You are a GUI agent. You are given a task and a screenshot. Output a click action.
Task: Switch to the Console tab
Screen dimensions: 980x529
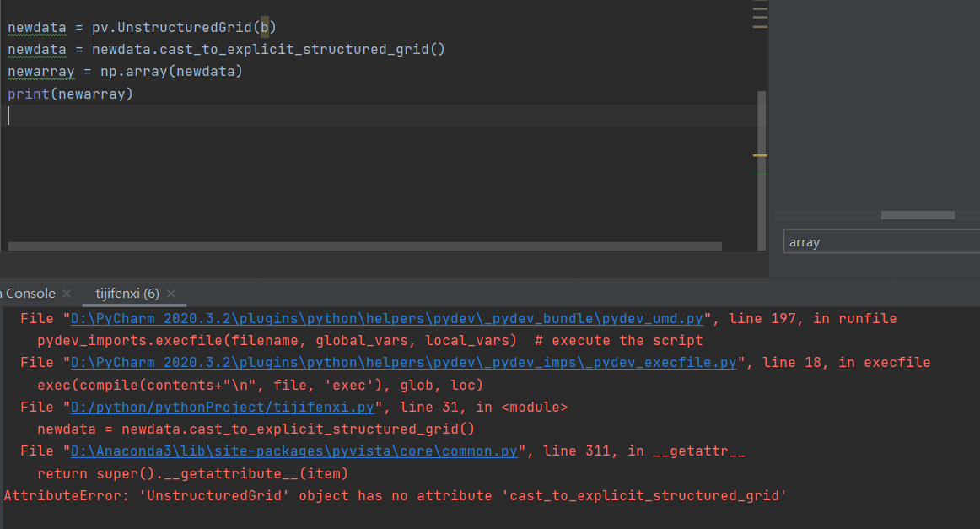tap(25, 293)
